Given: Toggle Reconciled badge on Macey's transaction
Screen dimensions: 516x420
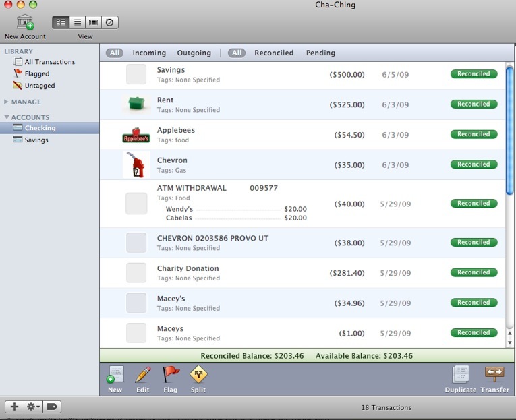Looking at the screenshot, I should 474,303.
